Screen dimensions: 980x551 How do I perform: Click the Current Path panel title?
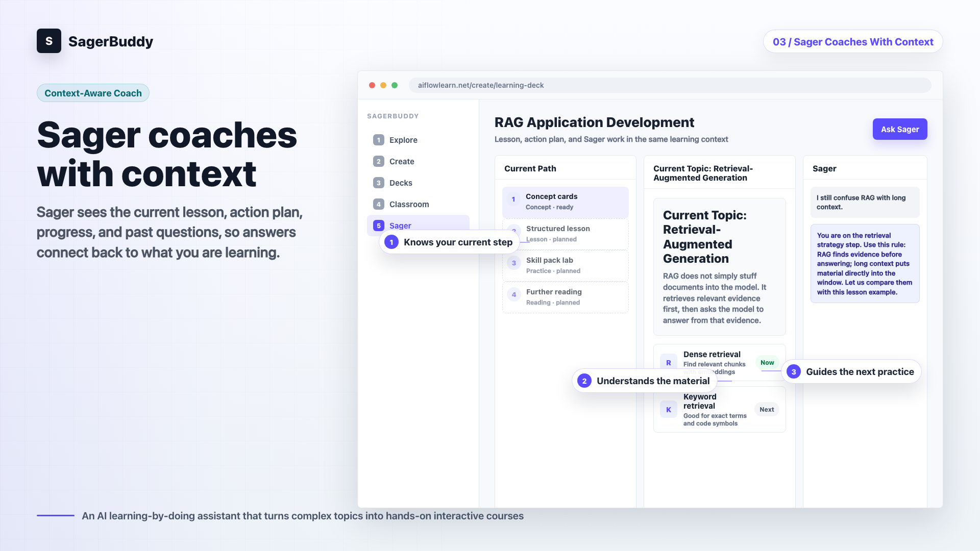click(530, 168)
